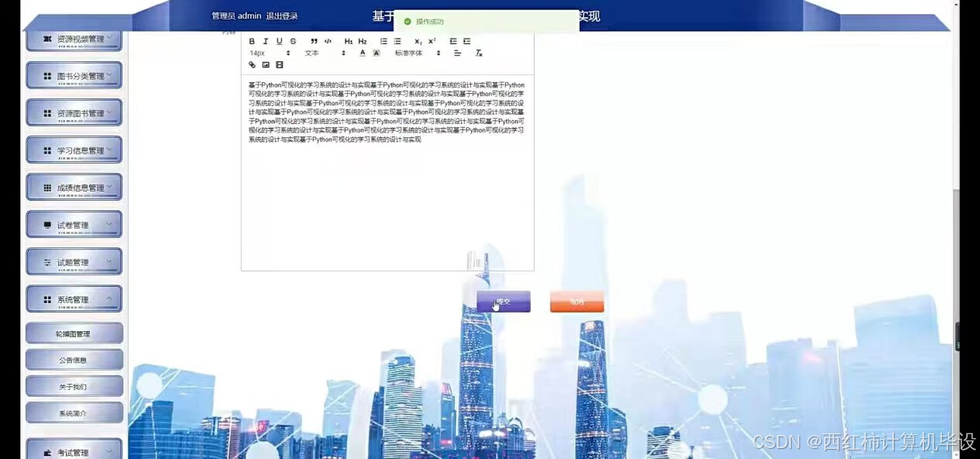Insert an image with the picture icon
The width and height of the screenshot is (980, 459).
click(266, 65)
